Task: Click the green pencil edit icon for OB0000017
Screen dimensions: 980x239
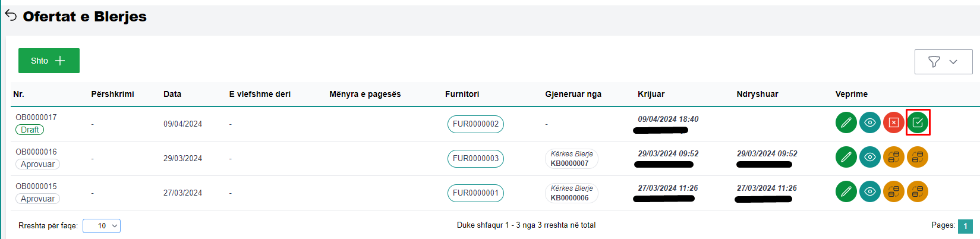Action: (x=846, y=123)
